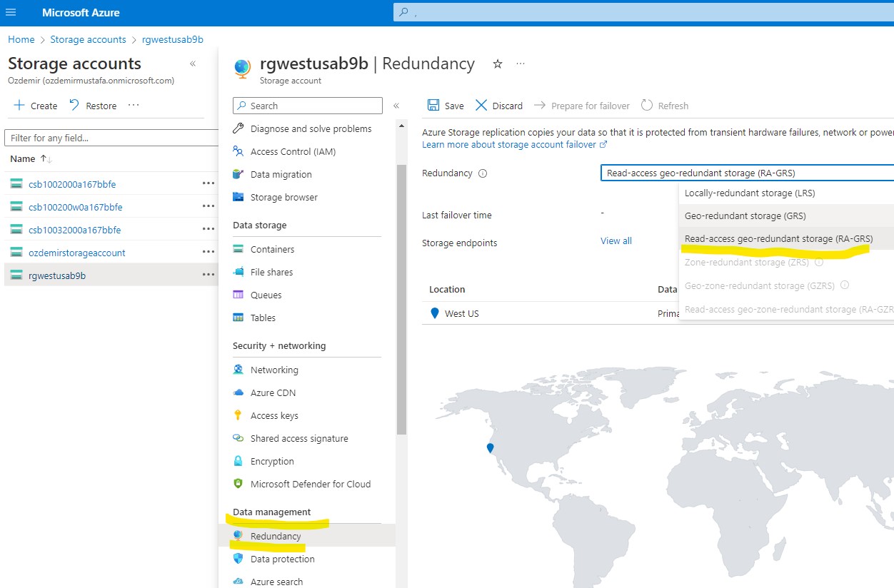
Task: Open Diagnose and solve problems
Action: [x=308, y=128]
